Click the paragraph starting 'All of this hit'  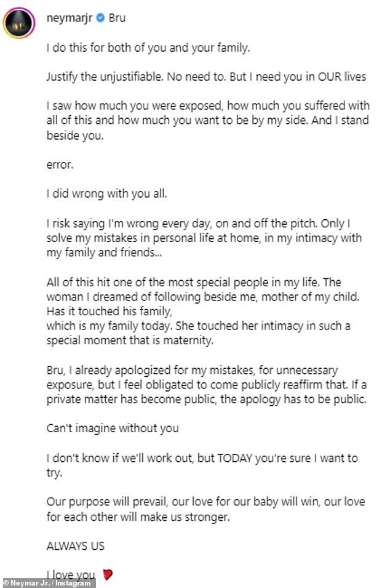click(x=202, y=312)
